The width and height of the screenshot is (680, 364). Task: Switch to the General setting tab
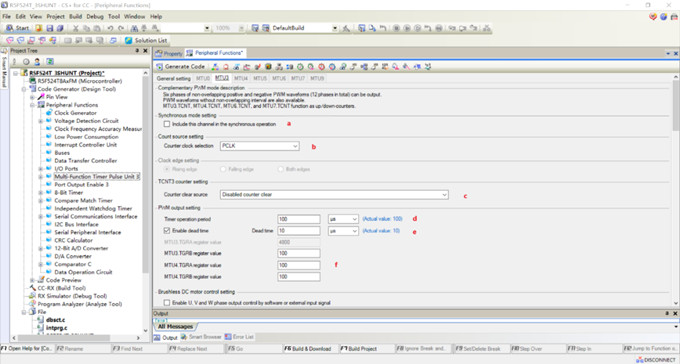coord(173,79)
